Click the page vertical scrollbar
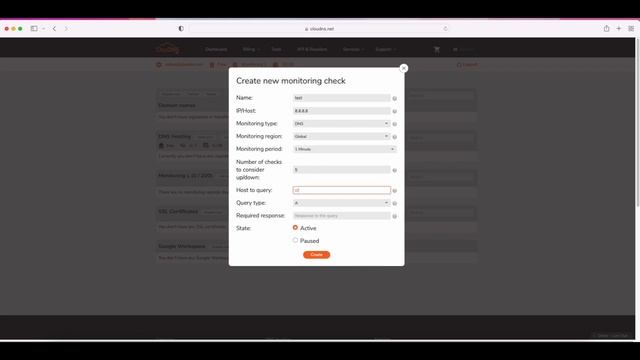The height and width of the screenshot is (360, 640). tap(638, 122)
